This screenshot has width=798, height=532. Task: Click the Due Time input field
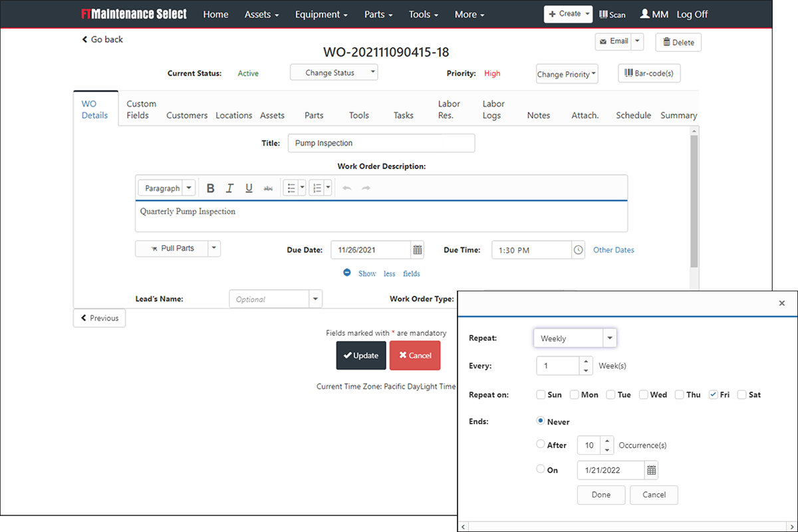click(531, 250)
